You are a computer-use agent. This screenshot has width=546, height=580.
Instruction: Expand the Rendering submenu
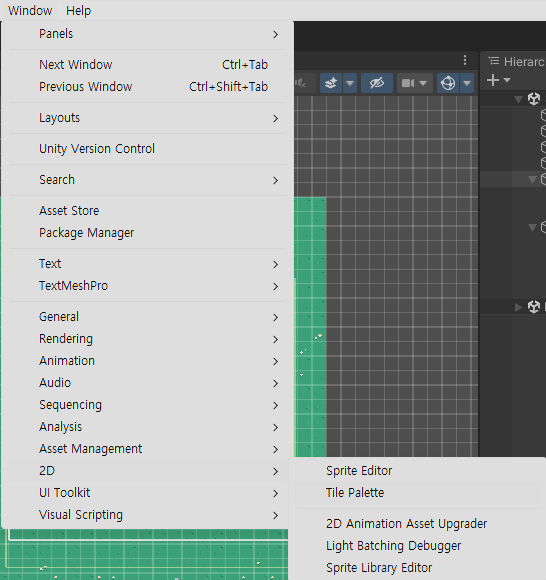147,339
